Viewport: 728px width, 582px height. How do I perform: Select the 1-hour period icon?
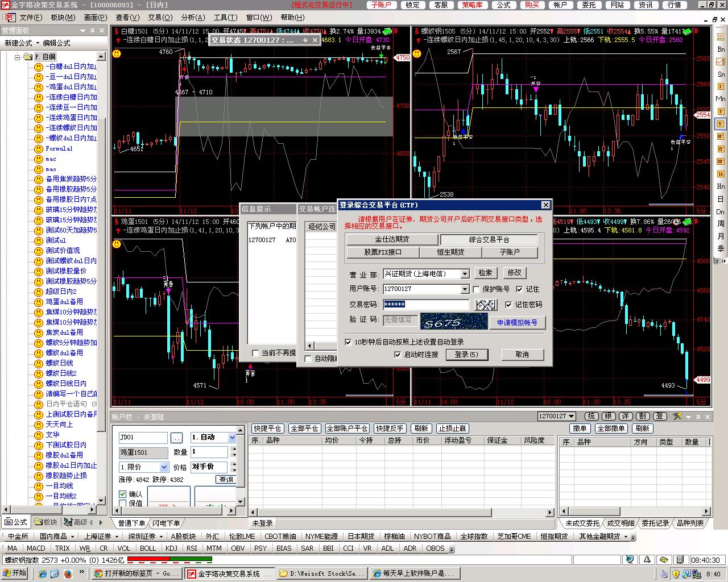[x=721, y=173]
